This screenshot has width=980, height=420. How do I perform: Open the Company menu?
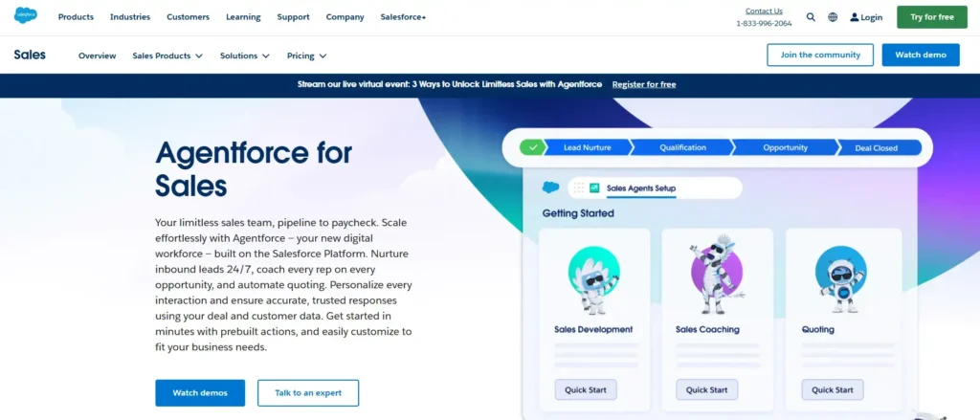pos(345,17)
